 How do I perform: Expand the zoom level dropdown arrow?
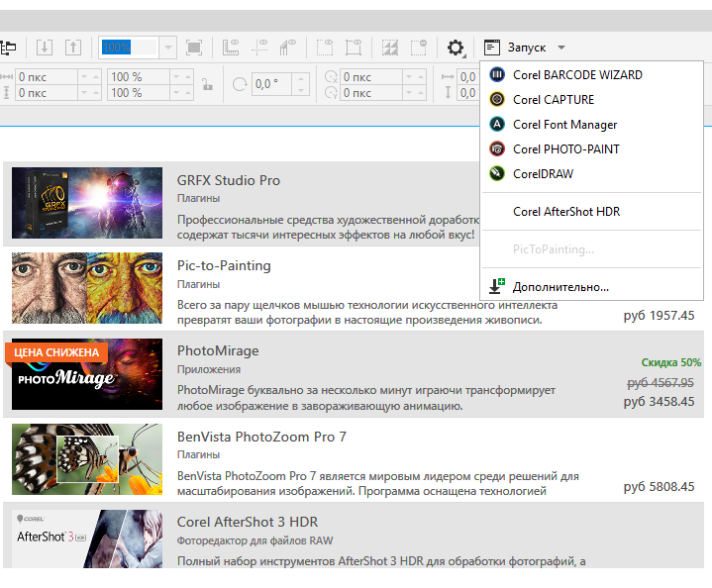coord(167,48)
